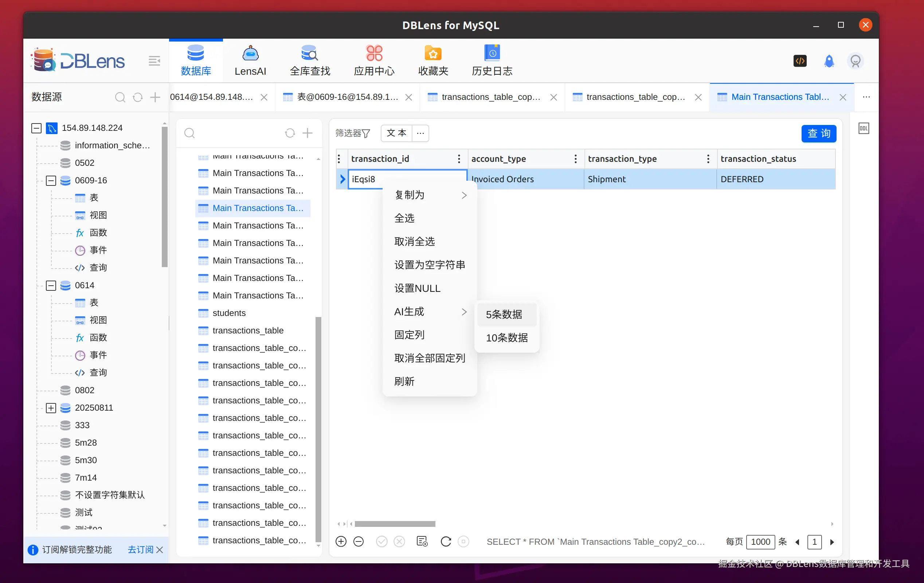
Task: Click the notification bell icon
Action: click(829, 61)
